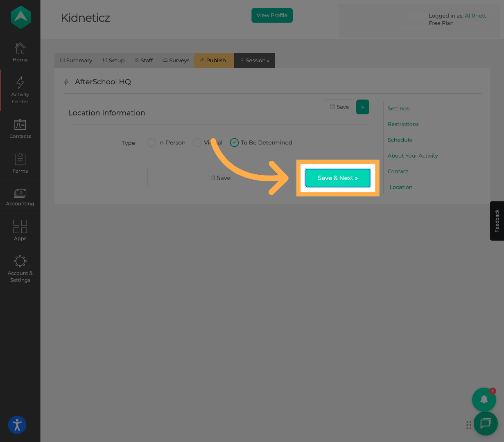Open the Feedback side tab

(497, 221)
